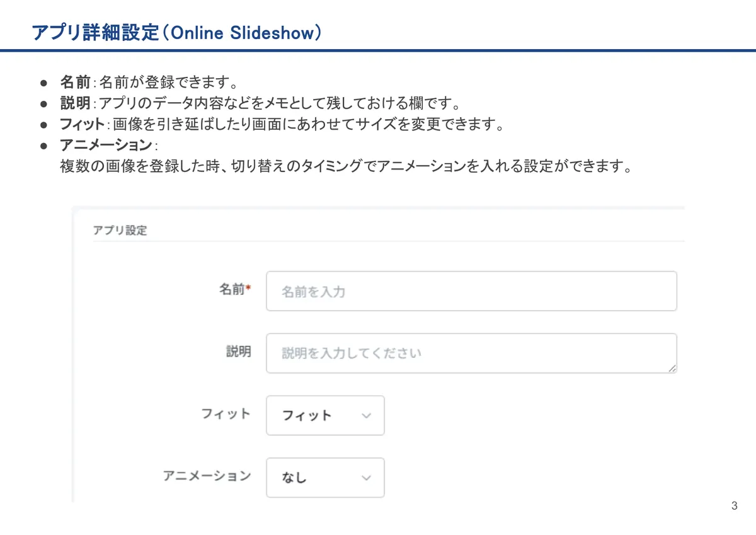Click the 名前 name input field
The width and height of the screenshot is (756, 535).
coord(471,291)
